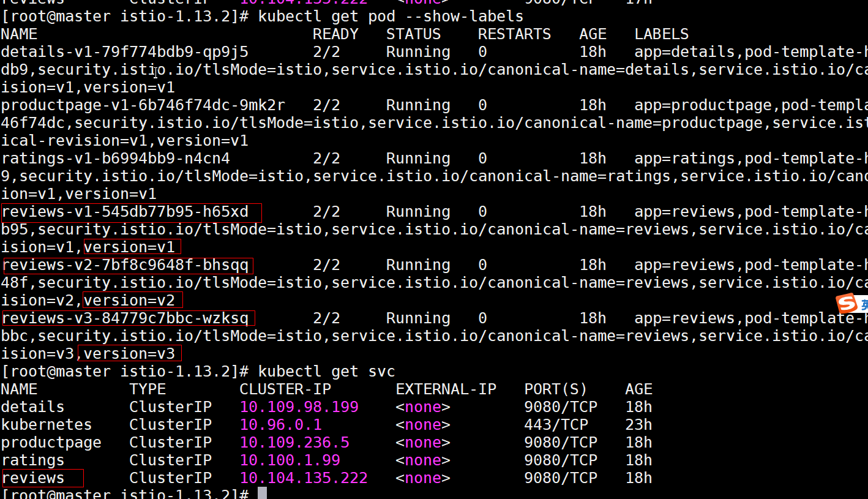Click Running status of ratings-v1 pod
The width and height of the screenshot is (868, 499).
click(x=418, y=159)
